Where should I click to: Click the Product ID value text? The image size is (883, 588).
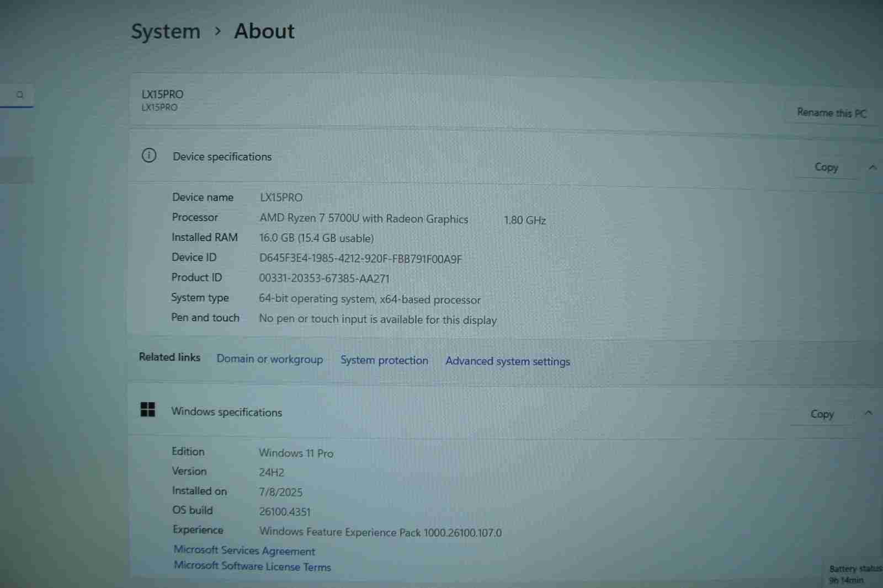(324, 279)
